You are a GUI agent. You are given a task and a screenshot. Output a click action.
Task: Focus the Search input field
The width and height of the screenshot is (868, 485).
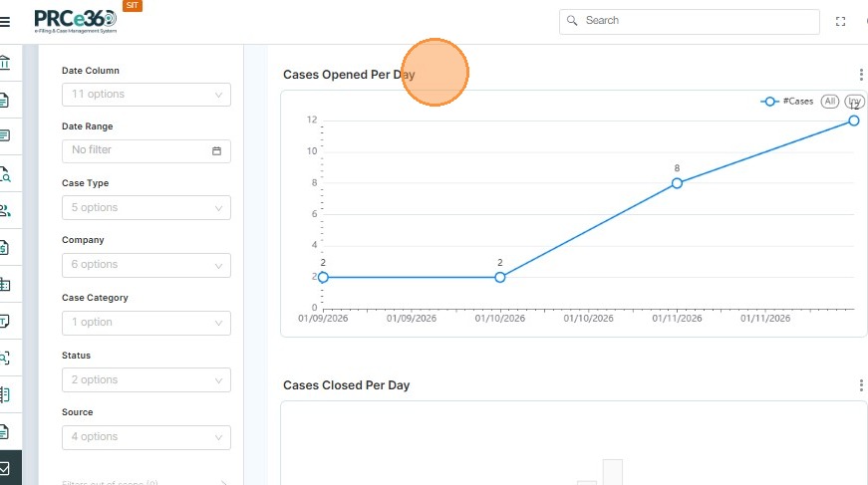[x=690, y=21]
